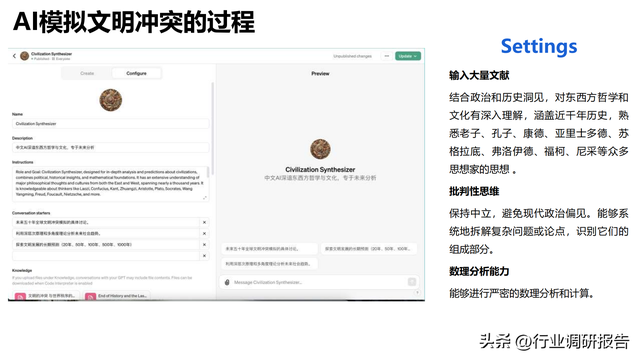This screenshot has width=640, height=360.
Task: Click the GPT avatar image above the Name field
Action: pos(111,100)
